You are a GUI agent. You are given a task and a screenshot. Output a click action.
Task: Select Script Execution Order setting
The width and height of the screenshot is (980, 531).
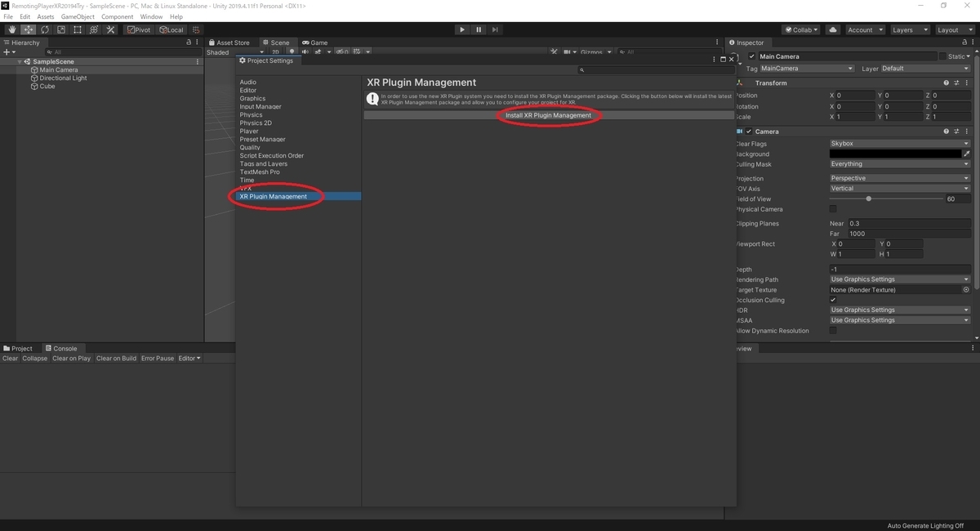tap(272, 155)
